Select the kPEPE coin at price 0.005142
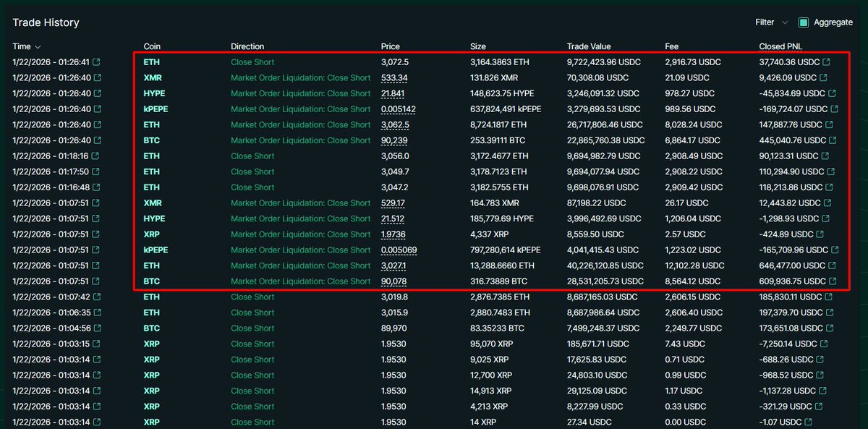Screen dimensions: 868x429 click(156, 109)
